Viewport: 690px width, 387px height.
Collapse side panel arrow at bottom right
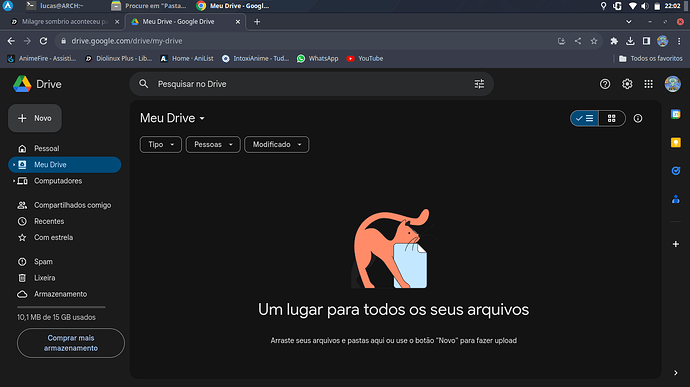pyautogui.click(x=675, y=373)
